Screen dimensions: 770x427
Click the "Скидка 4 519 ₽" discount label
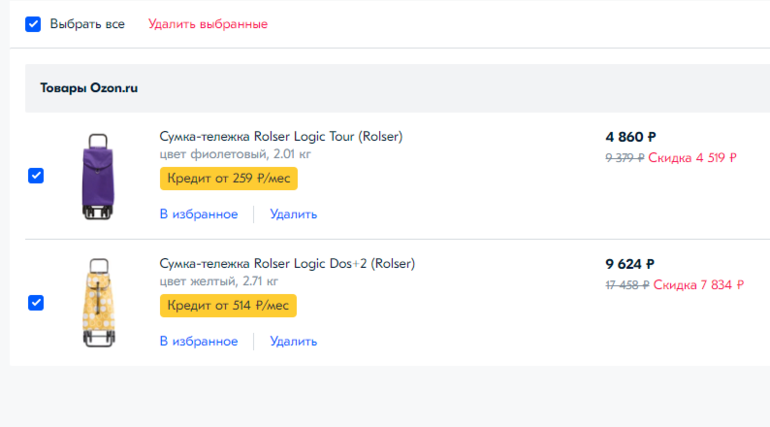692,157
